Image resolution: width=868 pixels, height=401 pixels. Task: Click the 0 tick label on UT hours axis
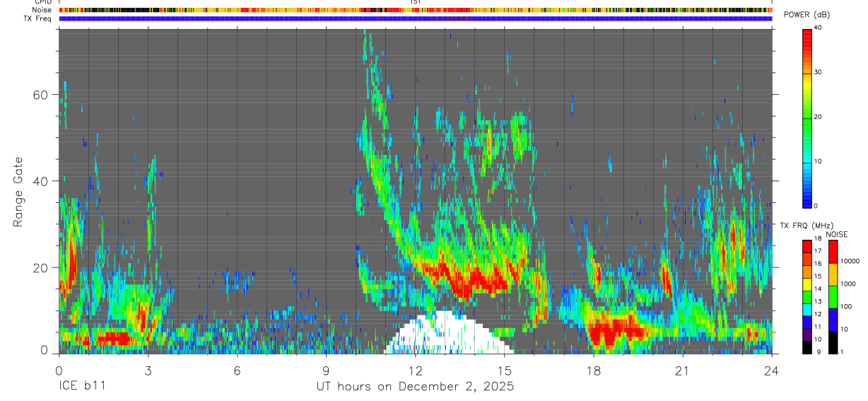[x=59, y=370]
